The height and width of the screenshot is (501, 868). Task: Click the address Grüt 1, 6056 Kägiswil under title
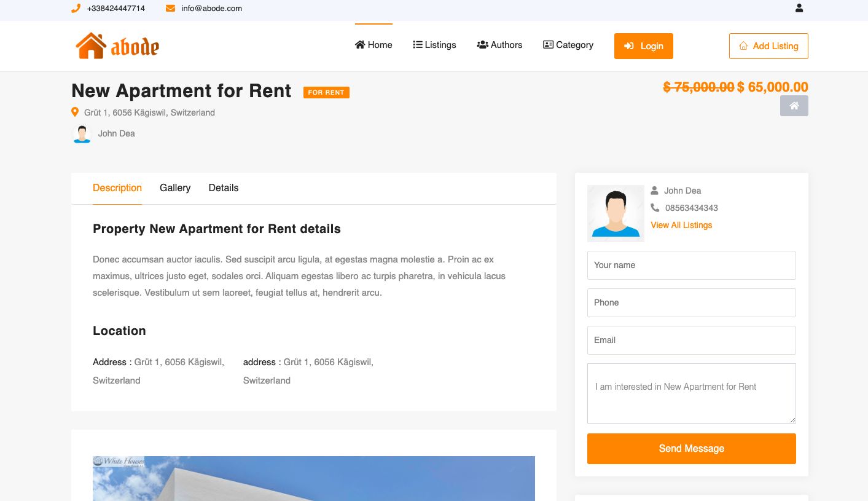coord(149,112)
